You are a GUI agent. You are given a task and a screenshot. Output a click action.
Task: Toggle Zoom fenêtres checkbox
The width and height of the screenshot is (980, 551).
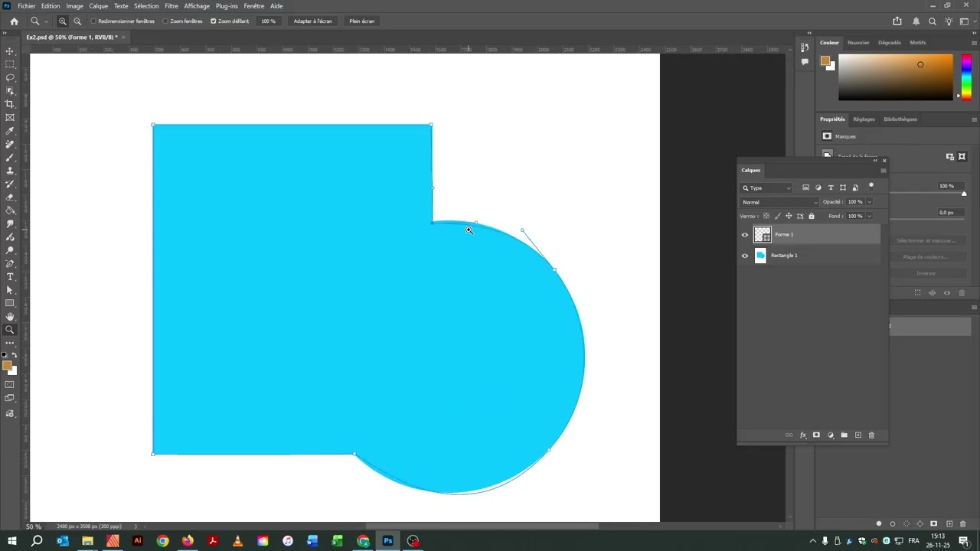pos(165,21)
